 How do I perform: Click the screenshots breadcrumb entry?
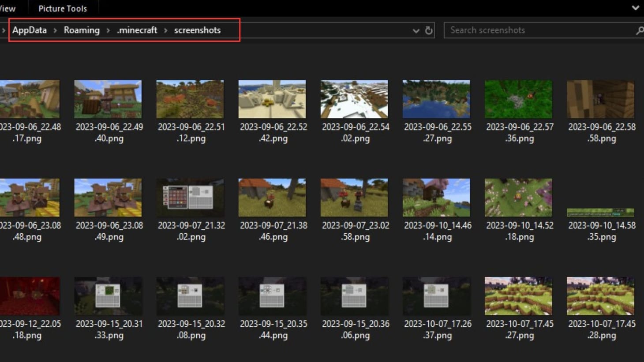[198, 30]
